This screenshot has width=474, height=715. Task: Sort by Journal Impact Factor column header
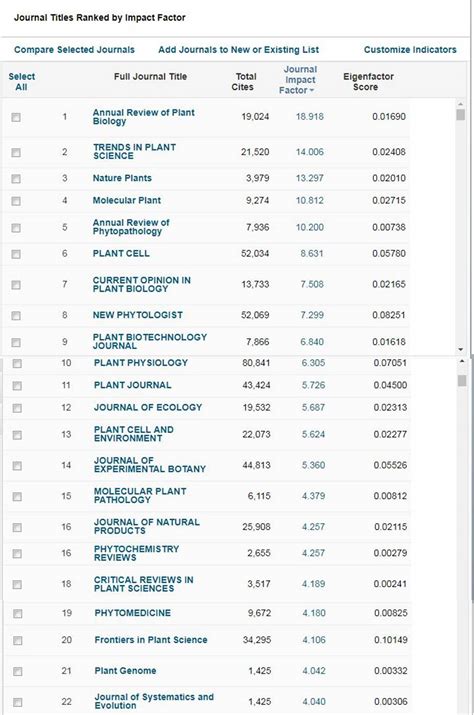point(298,80)
